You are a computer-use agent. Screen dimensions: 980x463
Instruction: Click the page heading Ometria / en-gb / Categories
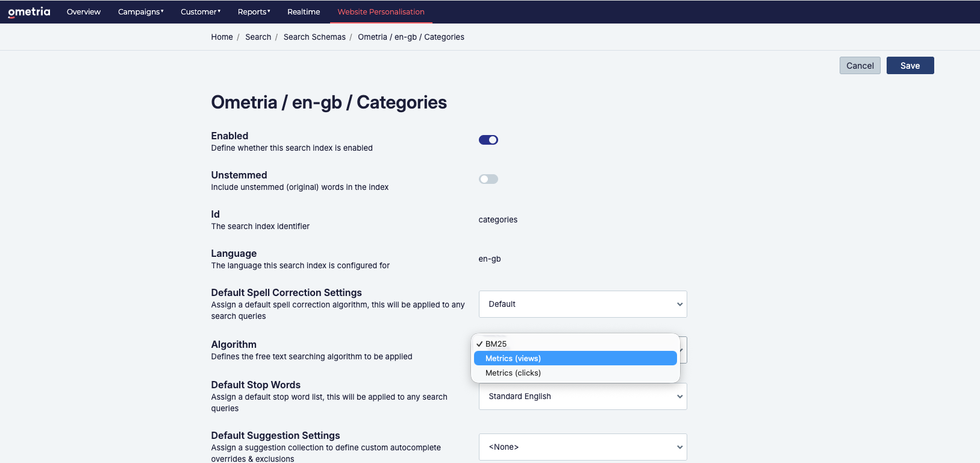[329, 102]
